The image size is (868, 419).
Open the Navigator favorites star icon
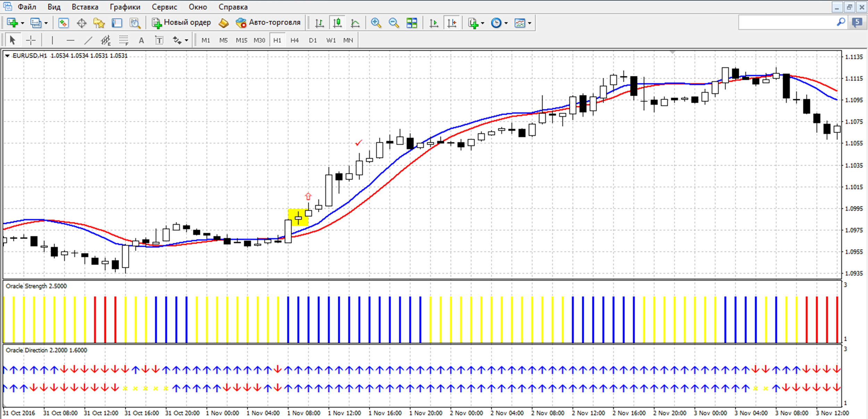point(99,23)
